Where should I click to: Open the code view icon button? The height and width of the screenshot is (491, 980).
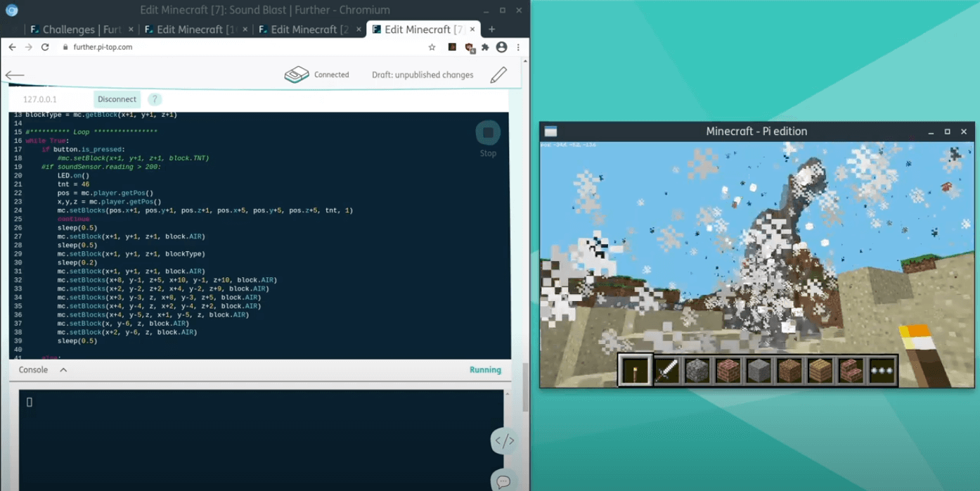pyautogui.click(x=504, y=441)
